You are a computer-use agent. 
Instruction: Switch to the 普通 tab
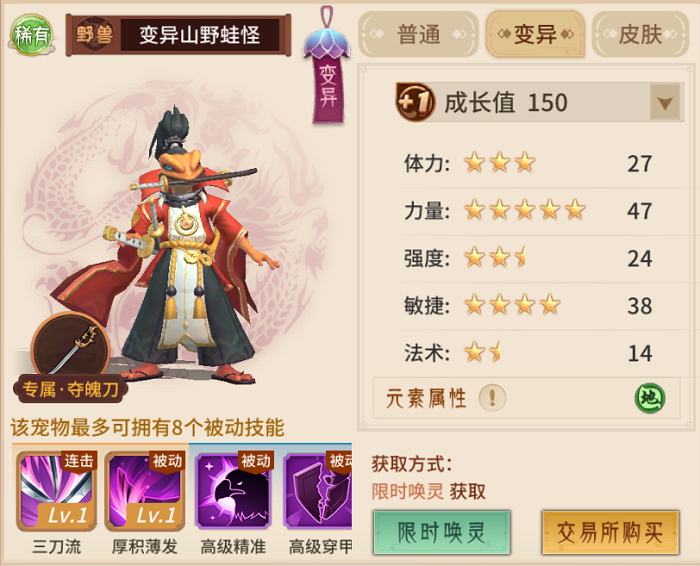[418, 34]
